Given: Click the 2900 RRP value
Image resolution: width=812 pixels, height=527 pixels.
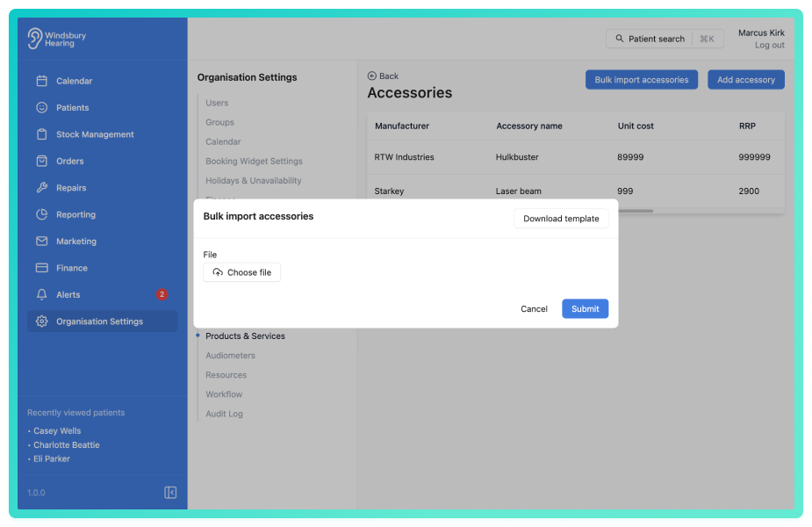Looking at the screenshot, I should click(749, 191).
